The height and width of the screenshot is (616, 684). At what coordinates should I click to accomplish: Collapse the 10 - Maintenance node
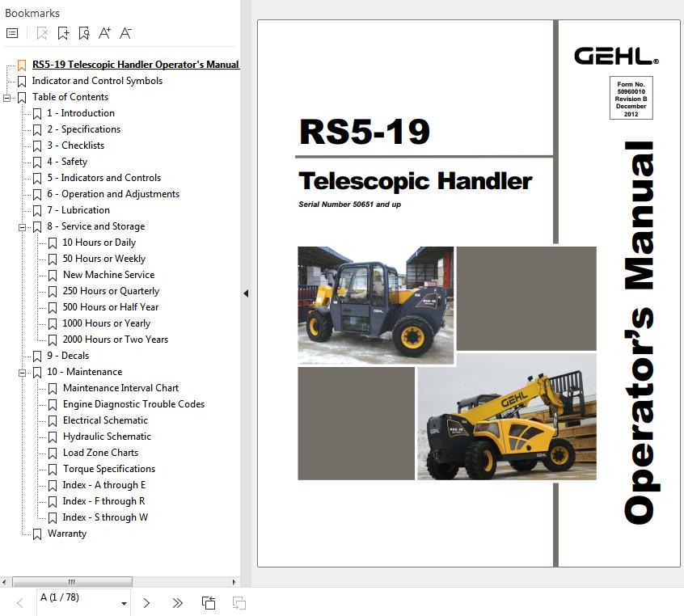(23, 373)
